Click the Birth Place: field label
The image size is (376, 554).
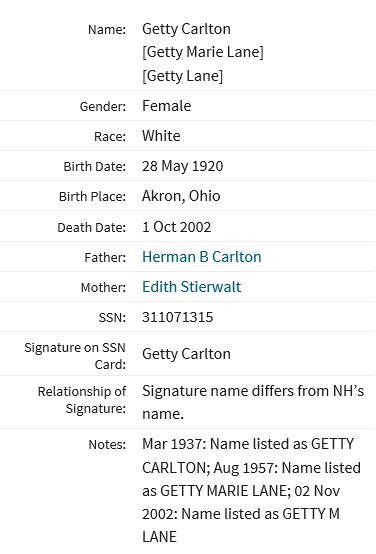tap(92, 197)
